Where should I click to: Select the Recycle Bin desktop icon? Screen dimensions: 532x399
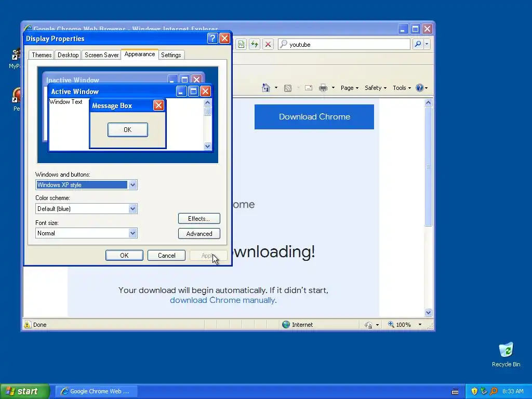pos(506,354)
